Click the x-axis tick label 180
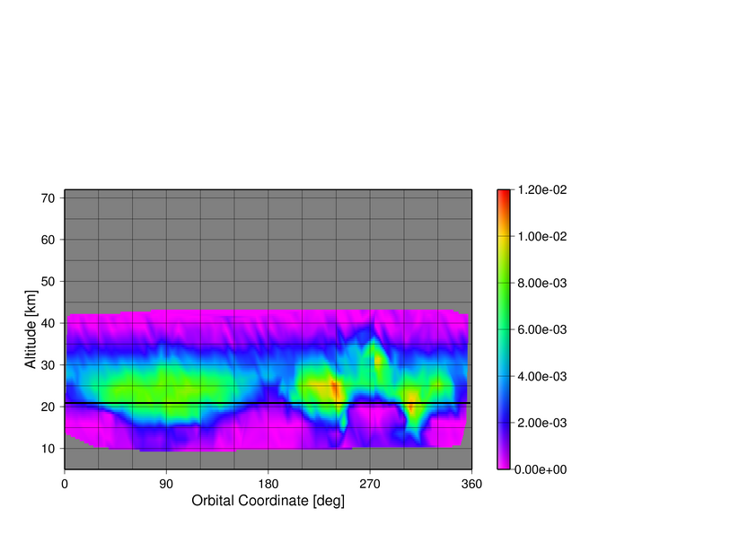This screenshot has width=756, height=534. [268, 485]
